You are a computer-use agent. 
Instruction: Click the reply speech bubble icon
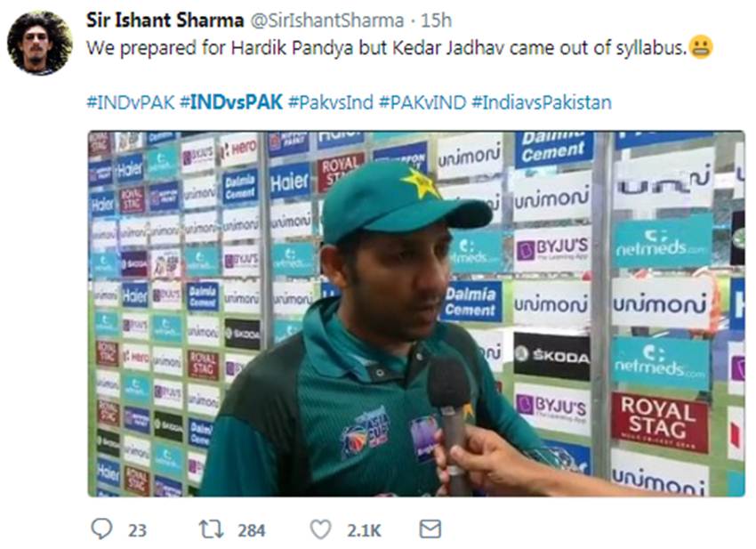point(101,529)
